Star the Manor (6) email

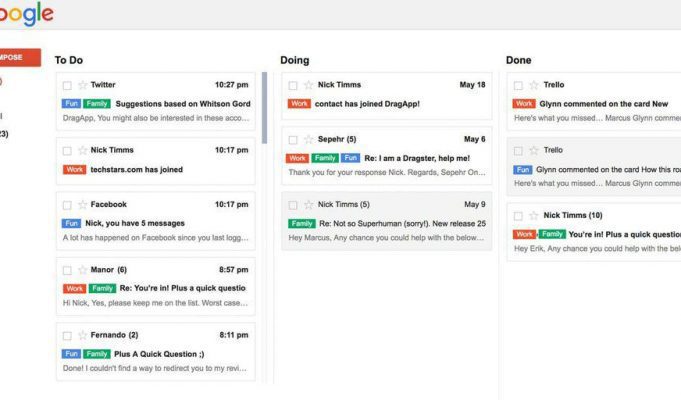[83, 270]
